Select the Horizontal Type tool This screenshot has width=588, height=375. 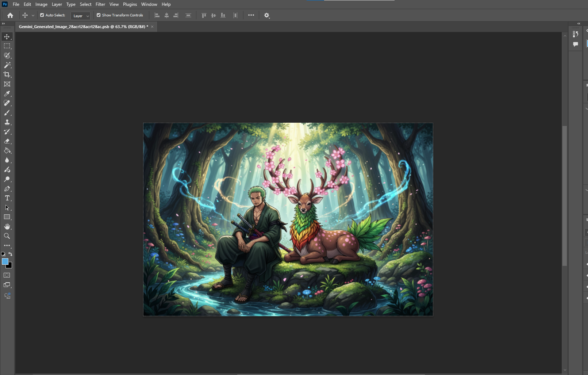[7, 198]
